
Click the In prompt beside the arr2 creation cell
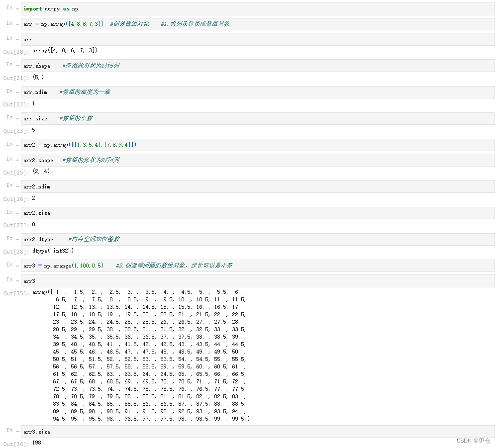(9, 145)
